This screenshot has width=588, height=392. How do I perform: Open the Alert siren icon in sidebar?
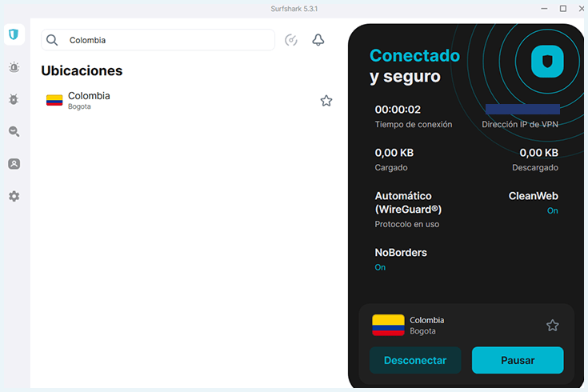(14, 67)
